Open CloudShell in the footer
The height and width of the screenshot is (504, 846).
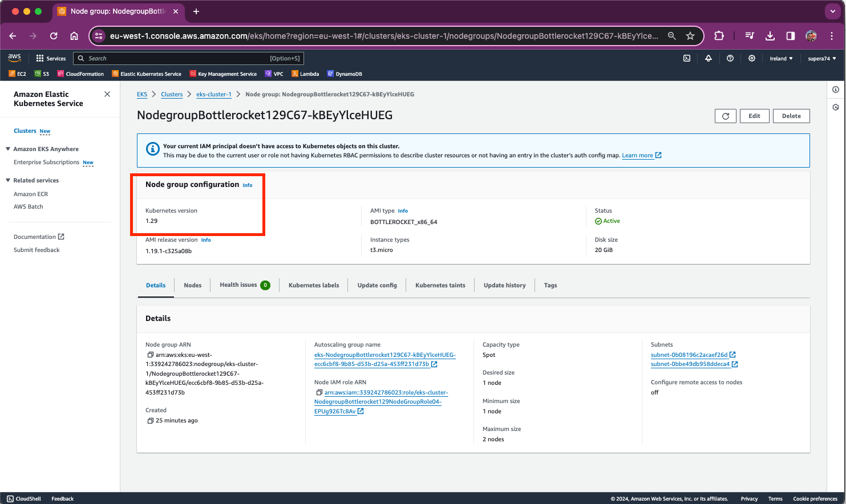click(24, 498)
